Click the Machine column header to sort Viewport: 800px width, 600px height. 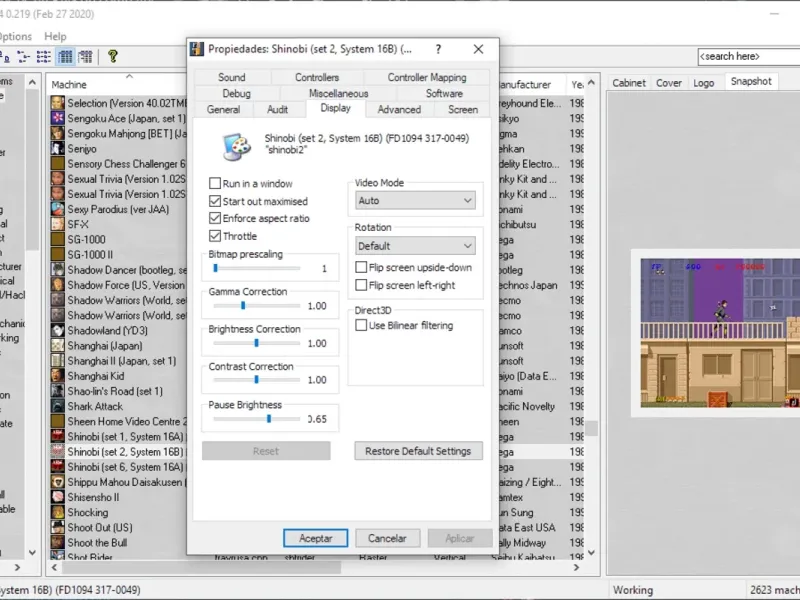pyautogui.click(x=117, y=84)
